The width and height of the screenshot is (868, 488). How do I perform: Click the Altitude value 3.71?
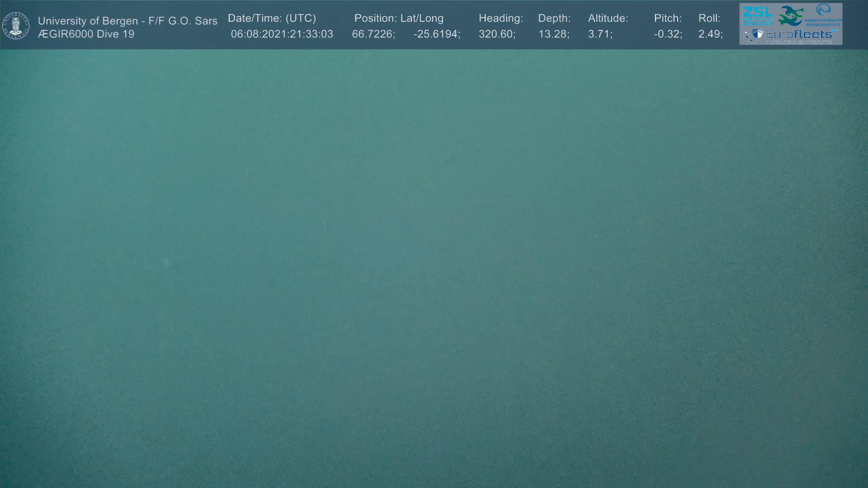(599, 34)
